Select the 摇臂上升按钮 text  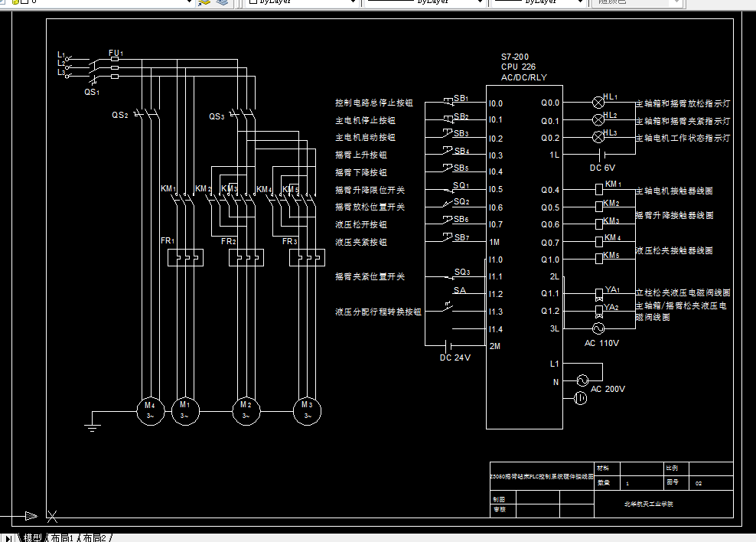(361, 155)
